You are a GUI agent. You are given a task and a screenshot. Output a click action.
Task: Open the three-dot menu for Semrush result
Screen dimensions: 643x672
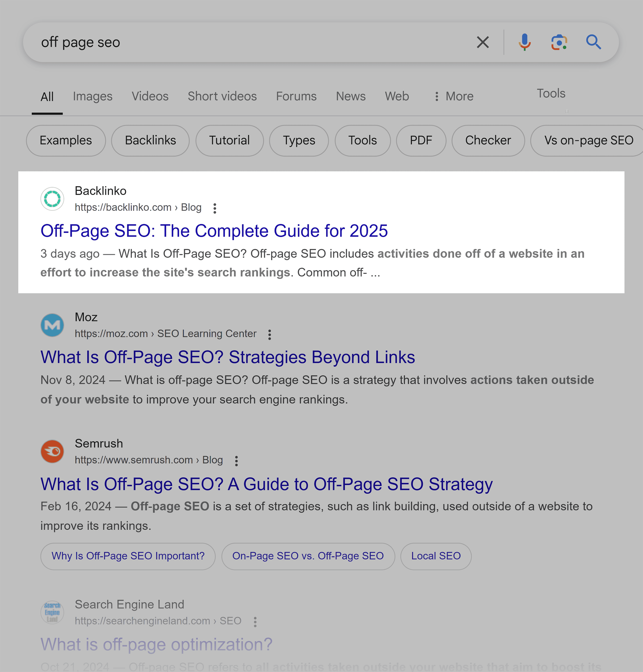tap(236, 461)
